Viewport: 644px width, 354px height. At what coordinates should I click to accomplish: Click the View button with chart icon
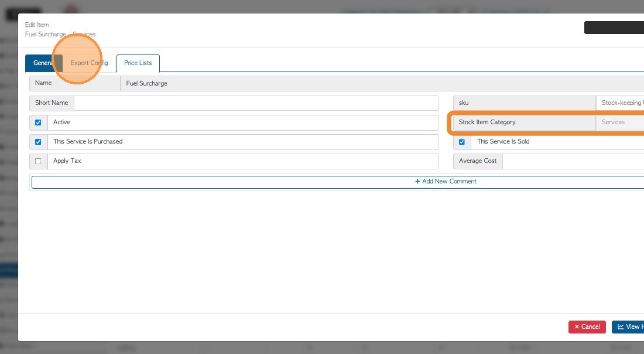628,327
